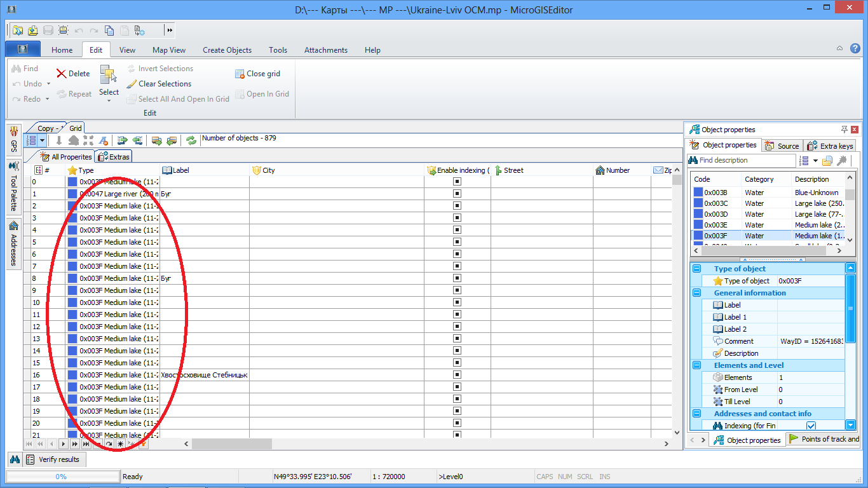
Task: Click the green refresh icon in the grid toolbar
Action: pyautogui.click(x=191, y=140)
